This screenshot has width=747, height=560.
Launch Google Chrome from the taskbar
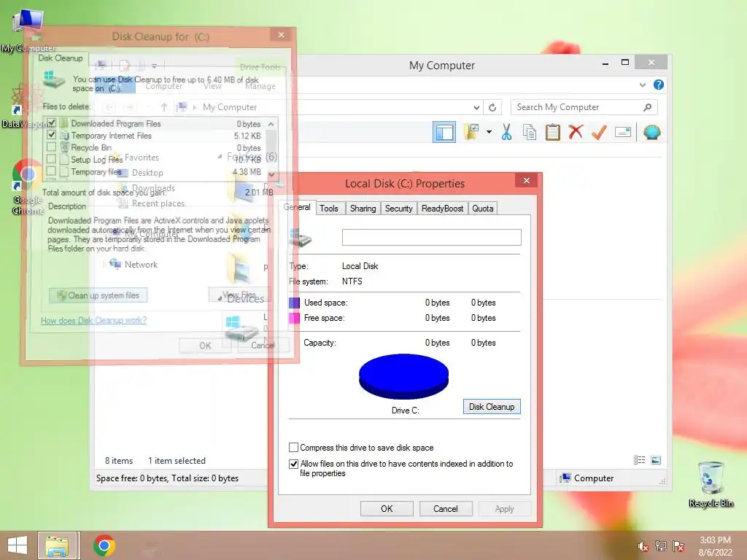(x=104, y=545)
